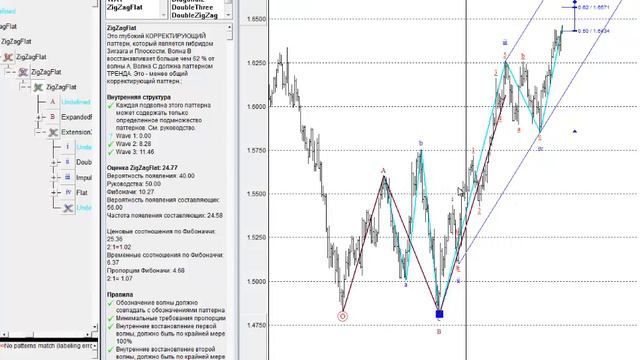Image resolution: width=640 pixels, height=360 pixels.
Task: Click the Extension pattern icon in the tree
Action: pos(53,132)
